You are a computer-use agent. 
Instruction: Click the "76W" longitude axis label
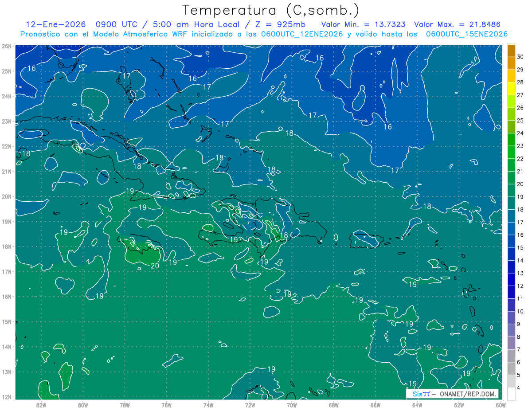click(166, 404)
